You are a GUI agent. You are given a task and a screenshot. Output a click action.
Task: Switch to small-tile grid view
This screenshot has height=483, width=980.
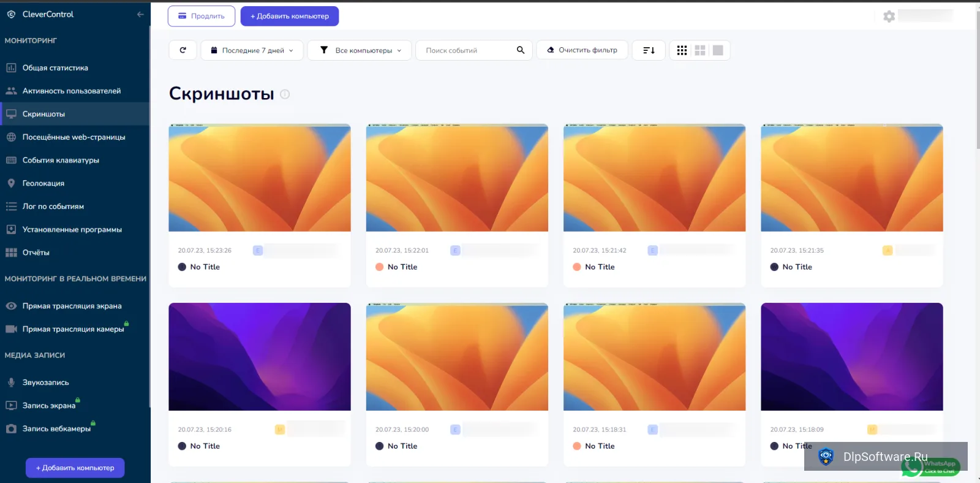(682, 50)
